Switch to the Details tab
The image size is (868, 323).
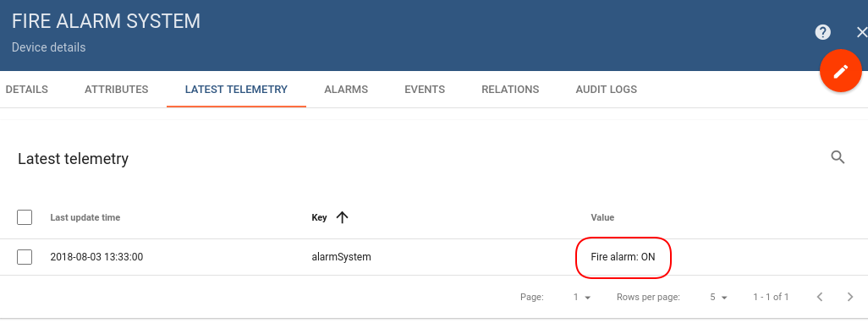pos(26,89)
